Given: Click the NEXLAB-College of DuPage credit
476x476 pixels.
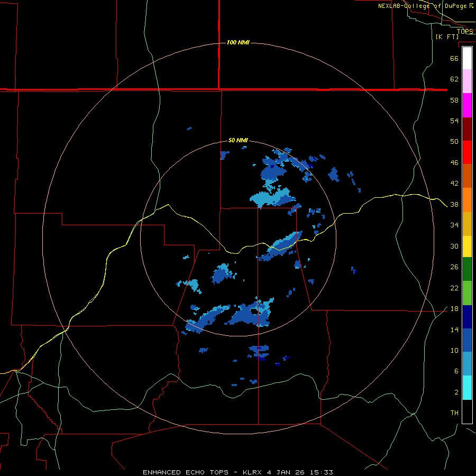Looking at the screenshot, I should [426, 6].
